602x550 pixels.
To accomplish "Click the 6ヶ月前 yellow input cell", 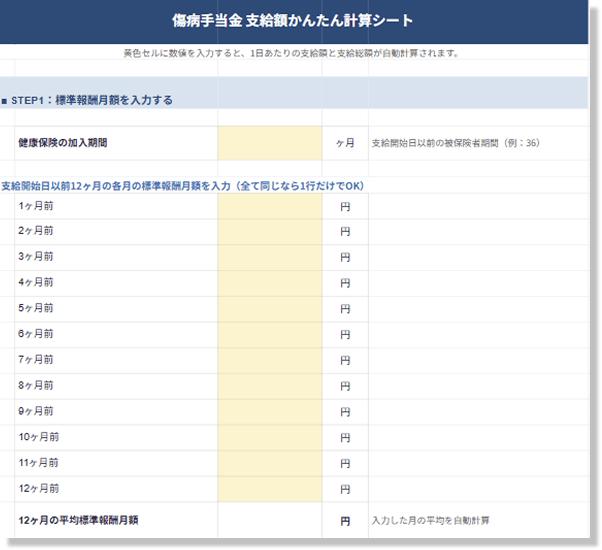I will [x=270, y=335].
